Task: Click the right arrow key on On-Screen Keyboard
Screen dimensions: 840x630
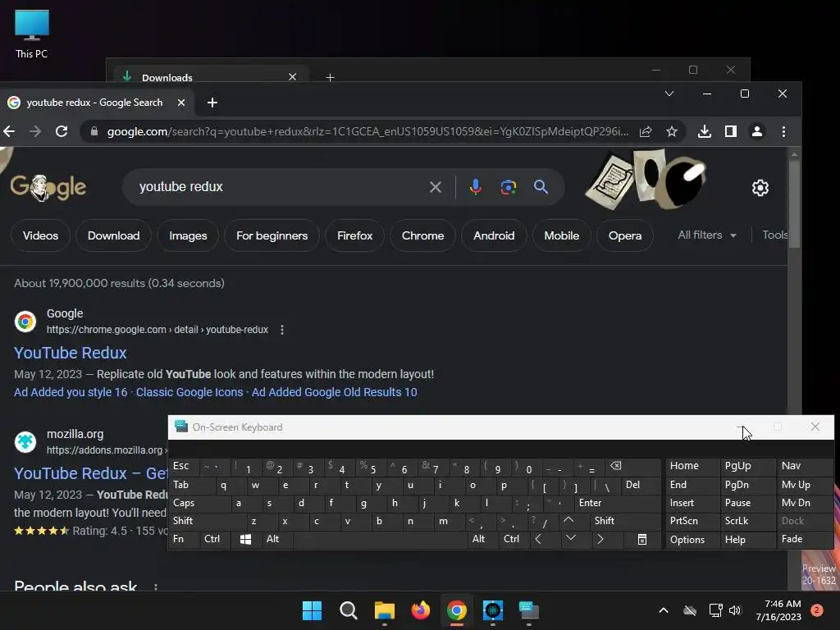Action: [x=600, y=539]
